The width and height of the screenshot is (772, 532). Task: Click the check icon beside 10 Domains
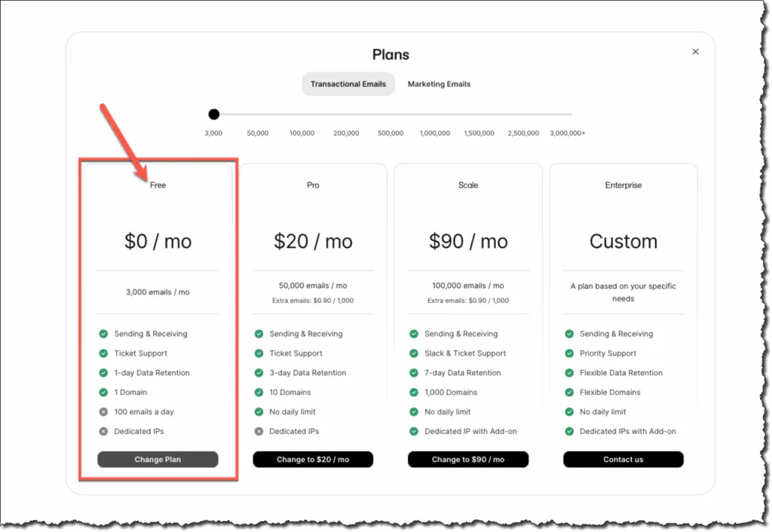point(259,393)
